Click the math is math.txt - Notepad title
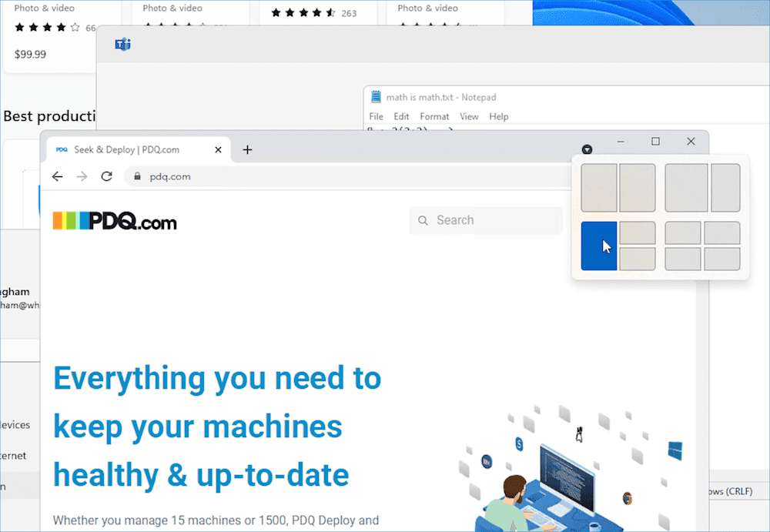 coord(441,97)
